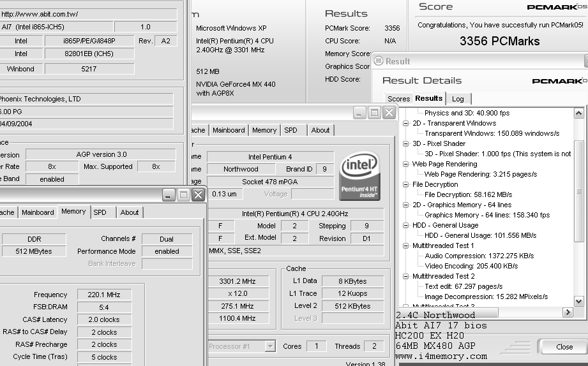Collapse the 3D - Pixel Shader tree node

pos(405,143)
